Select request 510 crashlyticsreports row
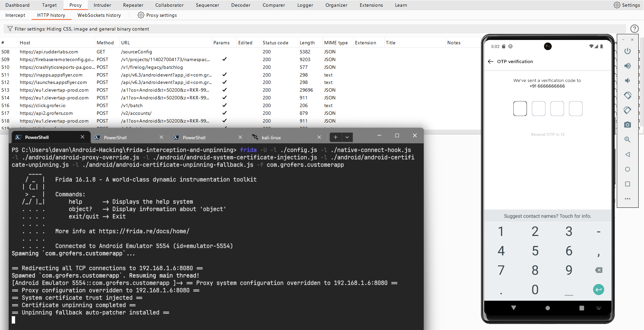The height and width of the screenshot is (330, 644). coord(240,67)
